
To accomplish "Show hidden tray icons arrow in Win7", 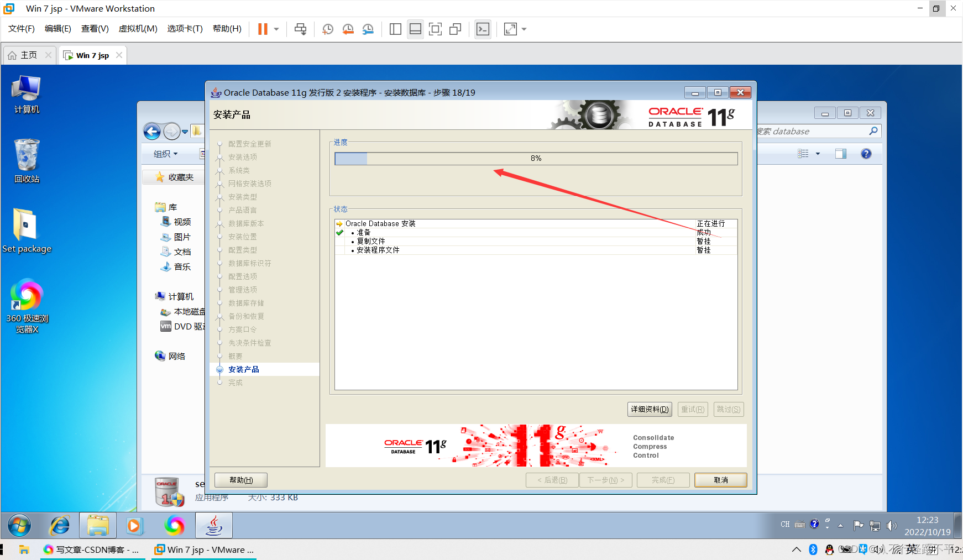I will 840,525.
